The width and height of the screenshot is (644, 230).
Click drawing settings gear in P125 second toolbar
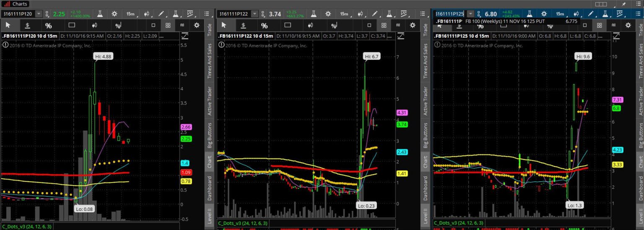point(628,25)
